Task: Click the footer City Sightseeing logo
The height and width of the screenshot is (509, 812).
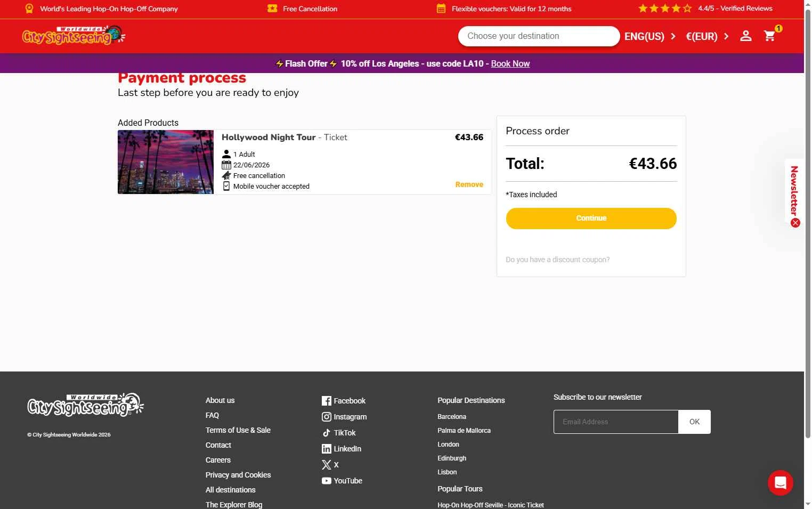Action: click(x=85, y=405)
